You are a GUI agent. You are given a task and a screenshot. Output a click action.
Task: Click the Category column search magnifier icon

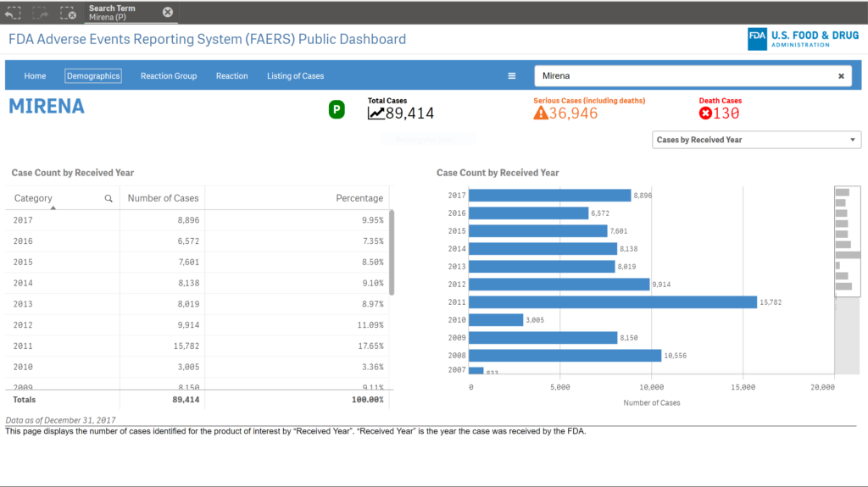pyautogui.click(x=108, y=198)
